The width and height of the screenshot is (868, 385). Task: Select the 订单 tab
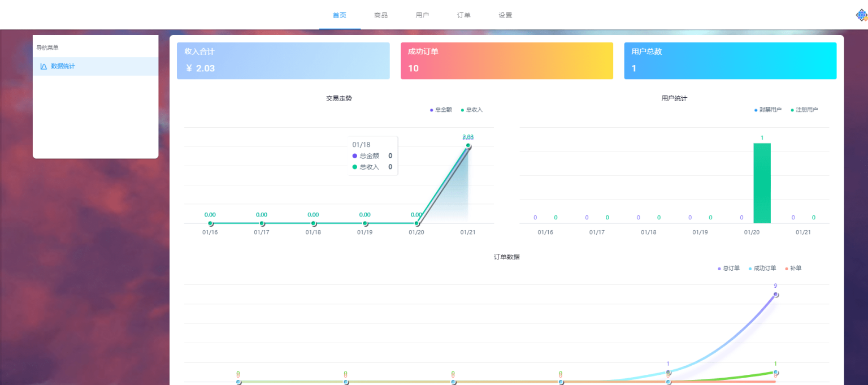(x=463, y=15)
